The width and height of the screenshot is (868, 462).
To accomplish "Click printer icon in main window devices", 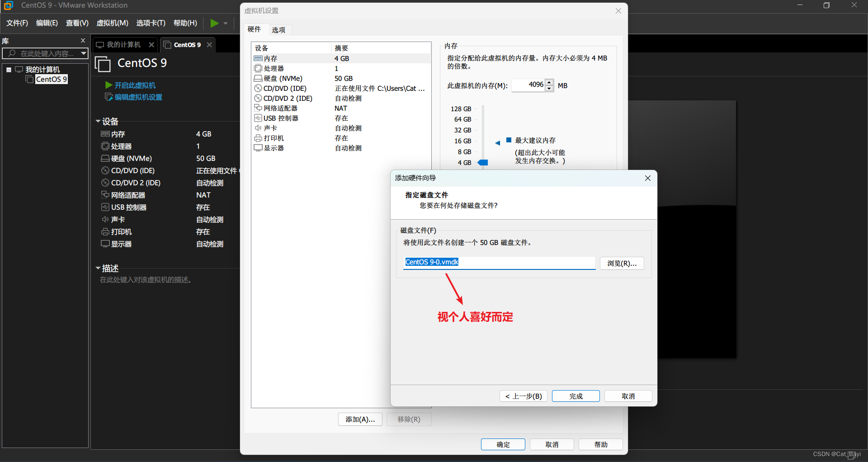I will click(105, 231).
